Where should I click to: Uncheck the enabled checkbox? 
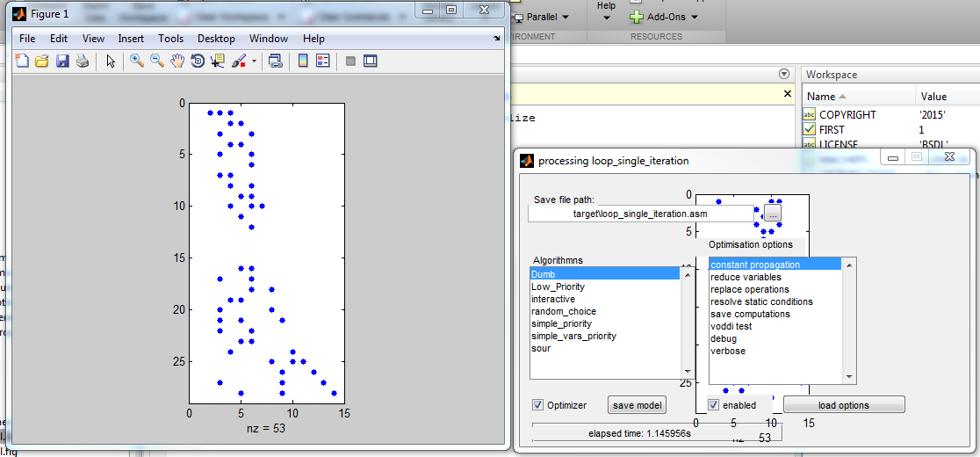[713, 405]
